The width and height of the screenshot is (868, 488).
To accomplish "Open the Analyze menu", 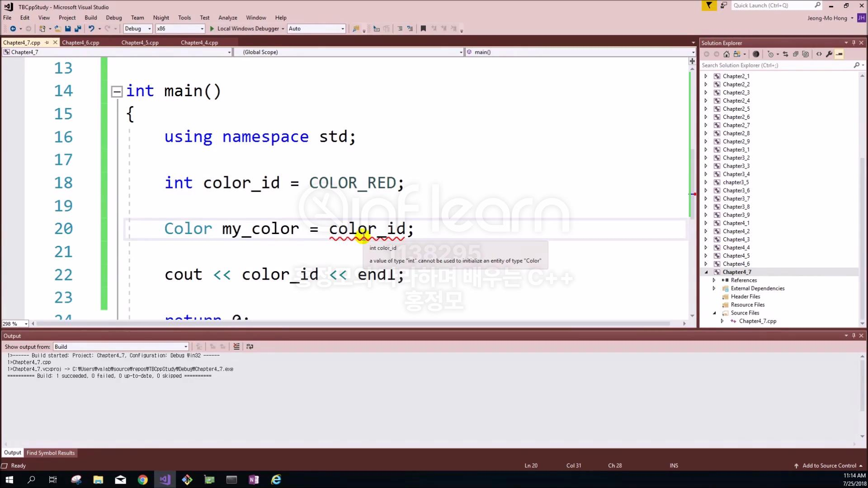I will (227, 18).
